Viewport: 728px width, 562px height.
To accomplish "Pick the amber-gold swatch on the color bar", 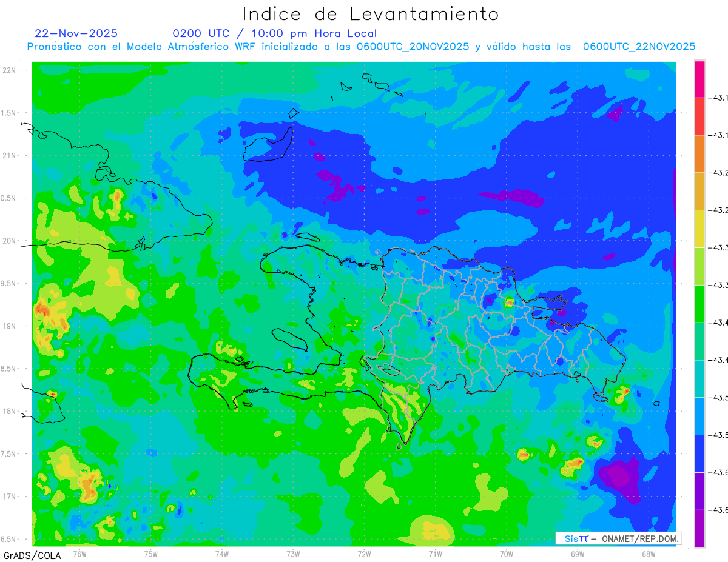I will [x=699, y=191].
